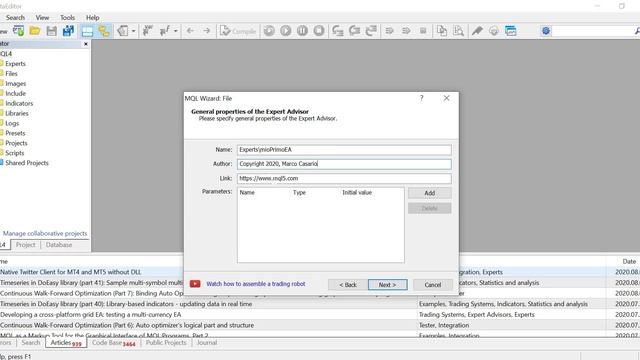Open the Tools menu
Viewport: 640px width, 360px height.
(67, 18)
